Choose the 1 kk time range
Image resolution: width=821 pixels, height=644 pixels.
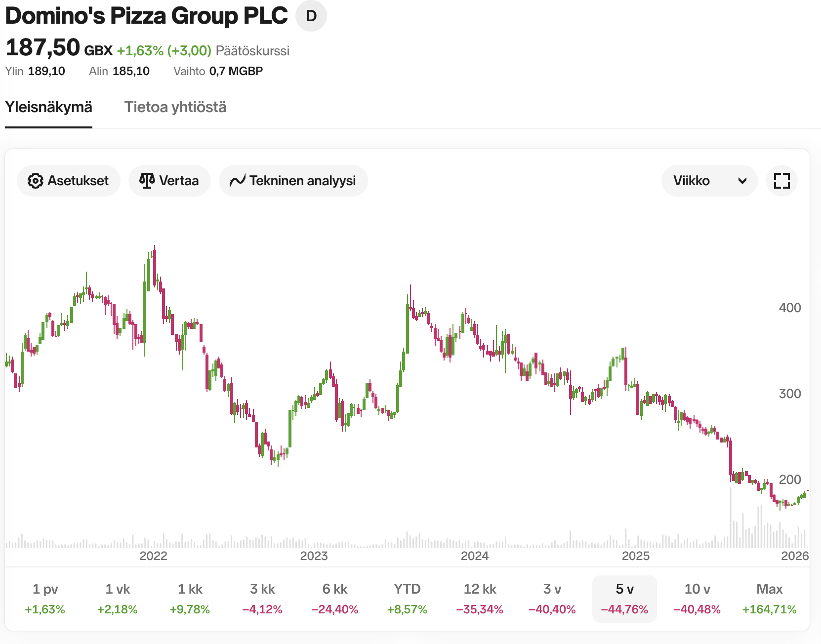coord(190,599)
